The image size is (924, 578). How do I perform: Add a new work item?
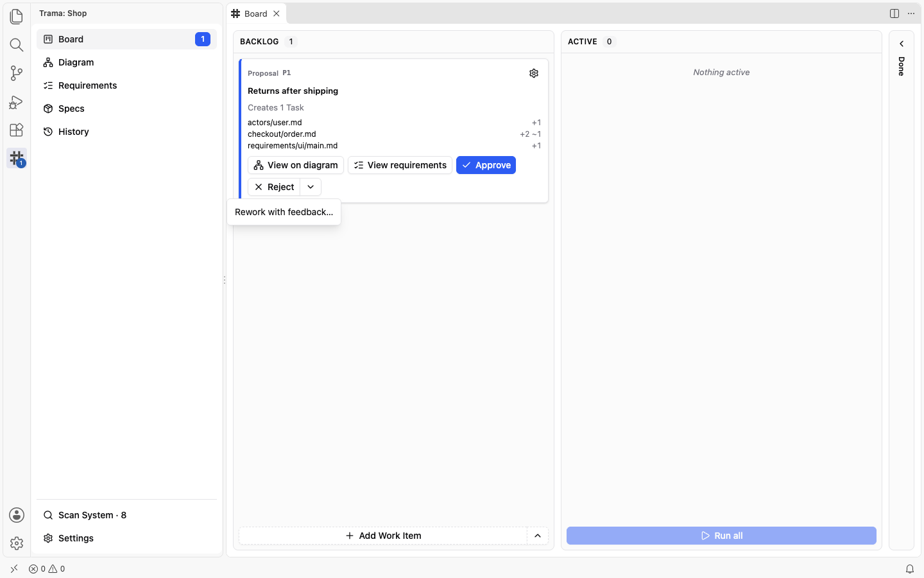383,536
